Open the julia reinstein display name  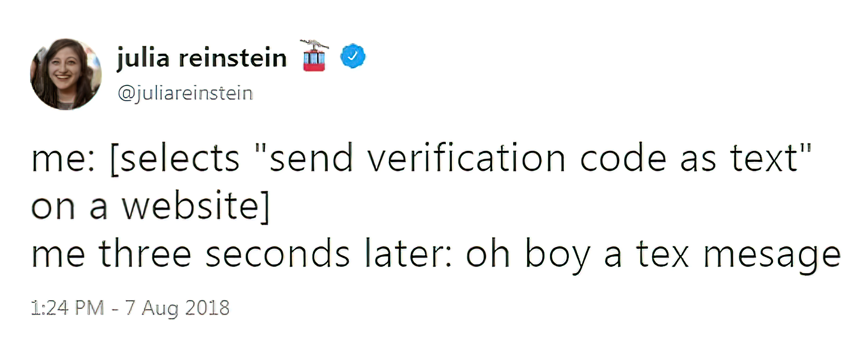pos(202,58)
